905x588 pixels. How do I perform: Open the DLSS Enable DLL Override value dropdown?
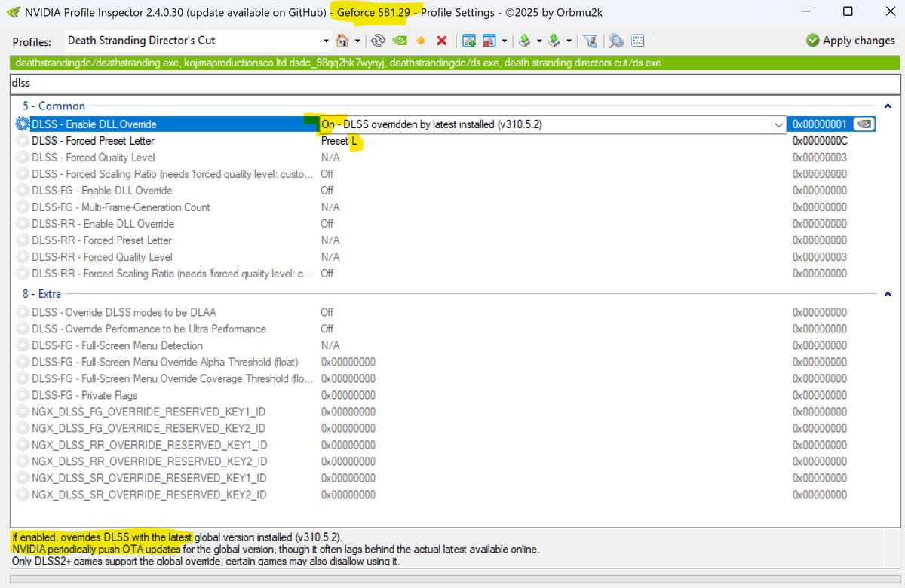pyautogui.click(x=778, y=124)
